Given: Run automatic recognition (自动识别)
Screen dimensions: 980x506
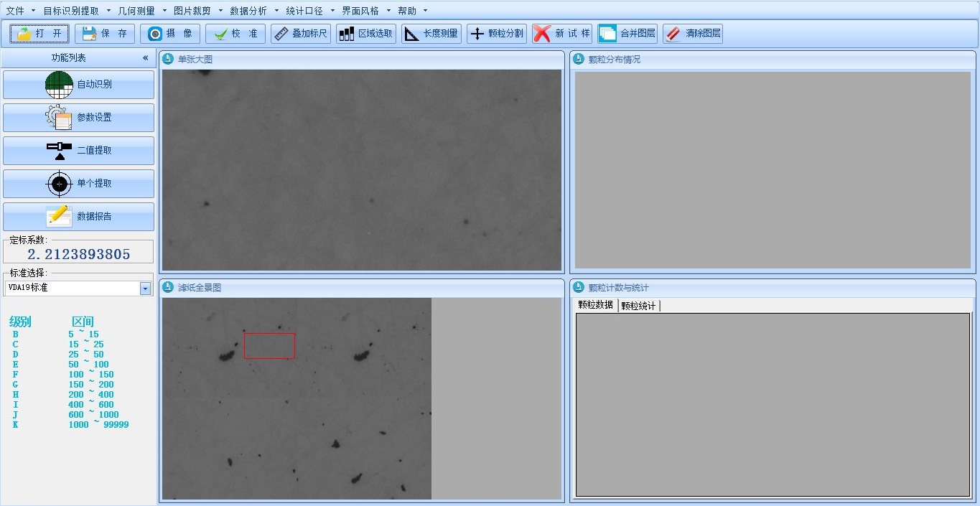Looking at the screenshot, I should (79, 85).
